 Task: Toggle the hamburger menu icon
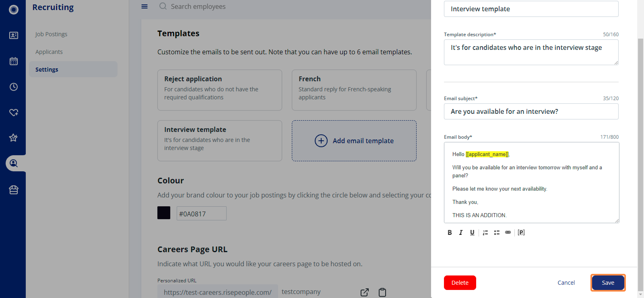[x=144, y=6]
